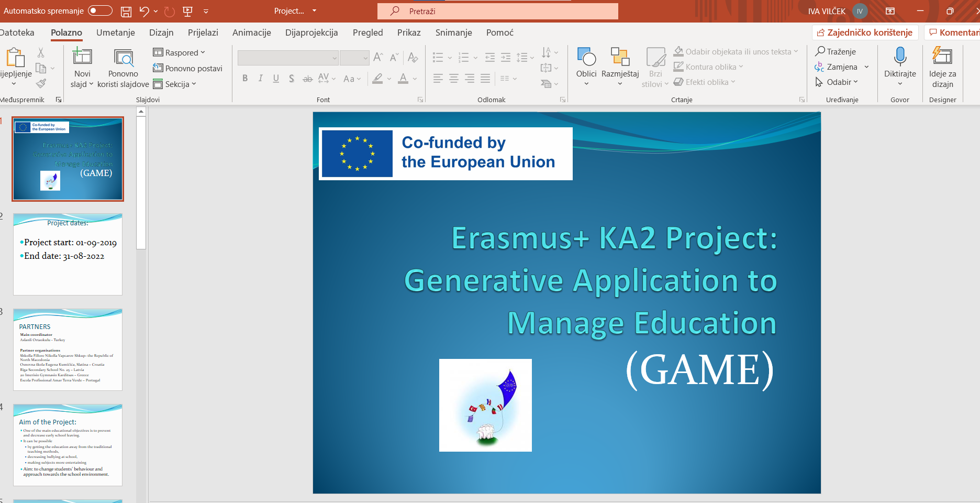Click the Increase indent icon

tap(506, 57)
